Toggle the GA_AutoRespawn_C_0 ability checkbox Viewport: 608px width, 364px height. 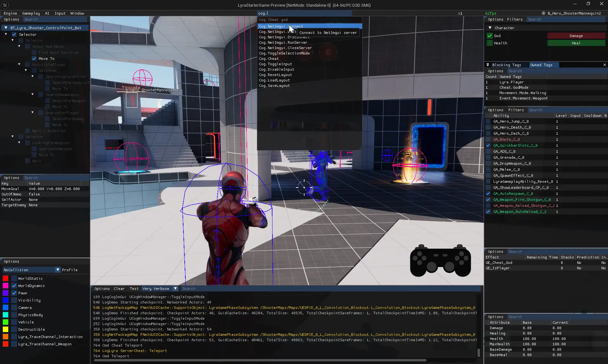(488, 194)
